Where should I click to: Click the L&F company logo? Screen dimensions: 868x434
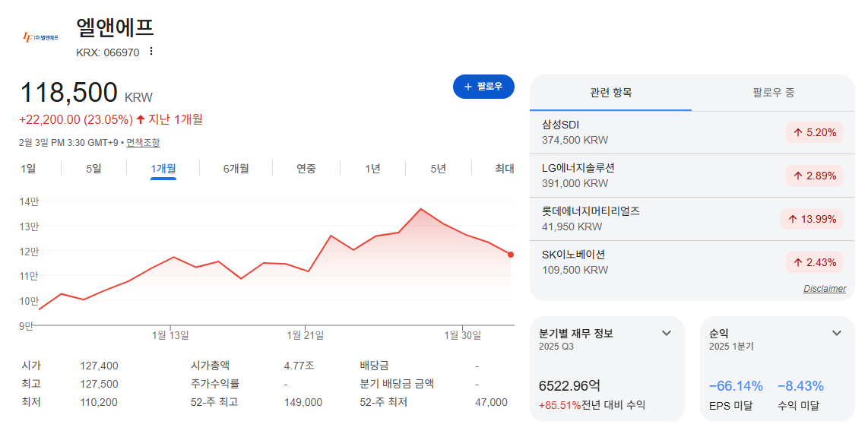pos(40,37)
